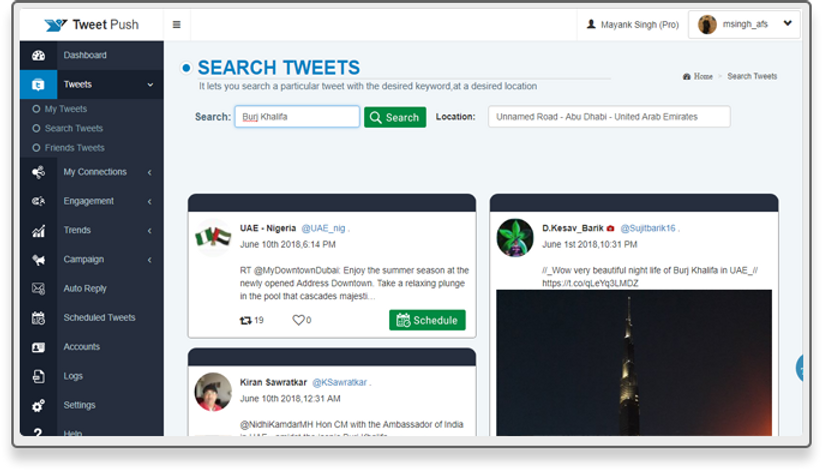Click the Auto Reply envelope icon

[x=38, y=289]
